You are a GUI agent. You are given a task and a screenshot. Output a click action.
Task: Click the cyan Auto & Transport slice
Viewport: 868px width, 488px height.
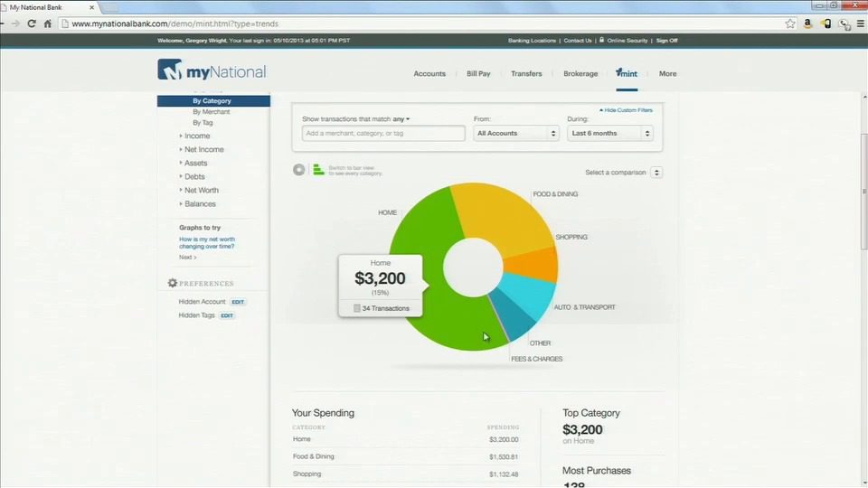coord(529,293)
